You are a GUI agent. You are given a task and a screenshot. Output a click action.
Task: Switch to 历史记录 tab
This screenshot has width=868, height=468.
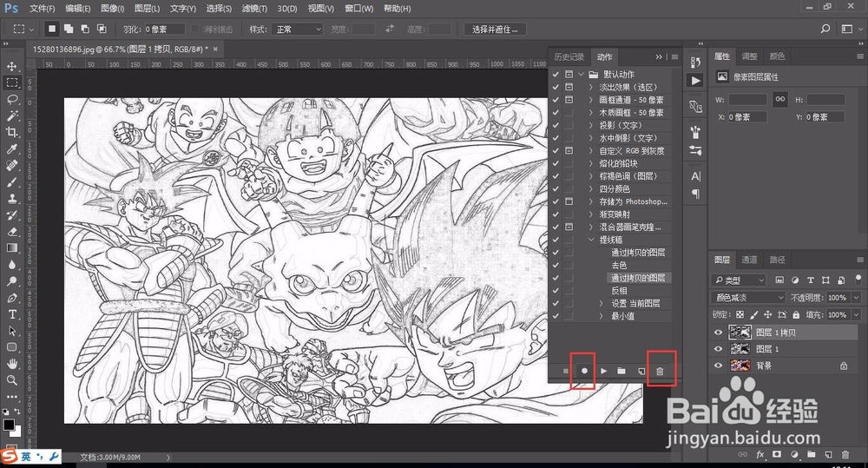[x=569, y=56]
